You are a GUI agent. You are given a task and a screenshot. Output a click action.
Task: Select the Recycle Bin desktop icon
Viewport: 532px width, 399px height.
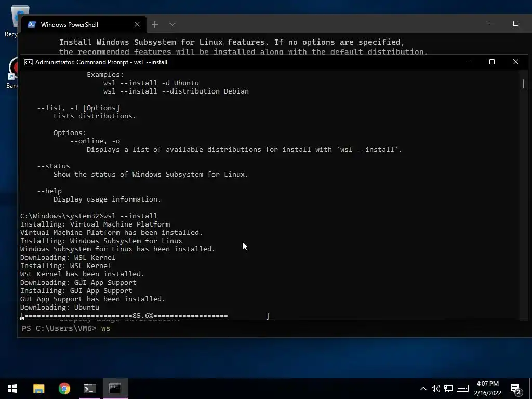(x=11, y=20)
